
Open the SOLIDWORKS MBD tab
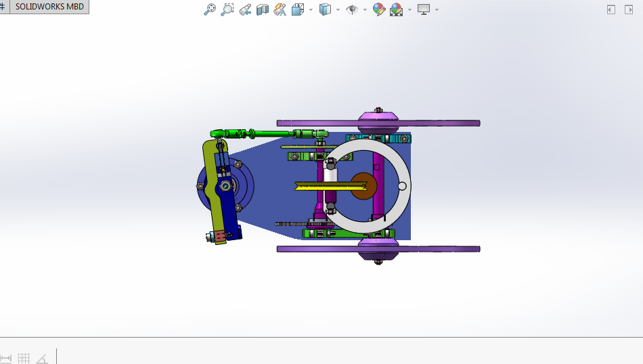pos(49,7)
